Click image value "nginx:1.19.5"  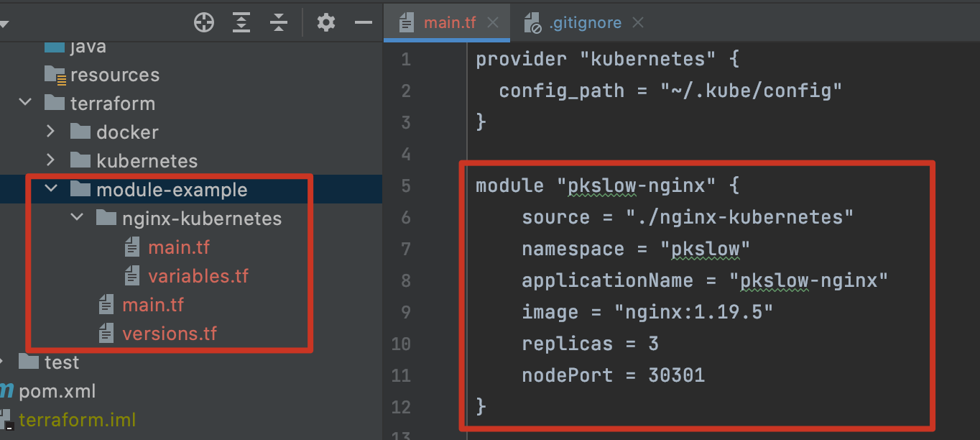(x=693, y=312)
